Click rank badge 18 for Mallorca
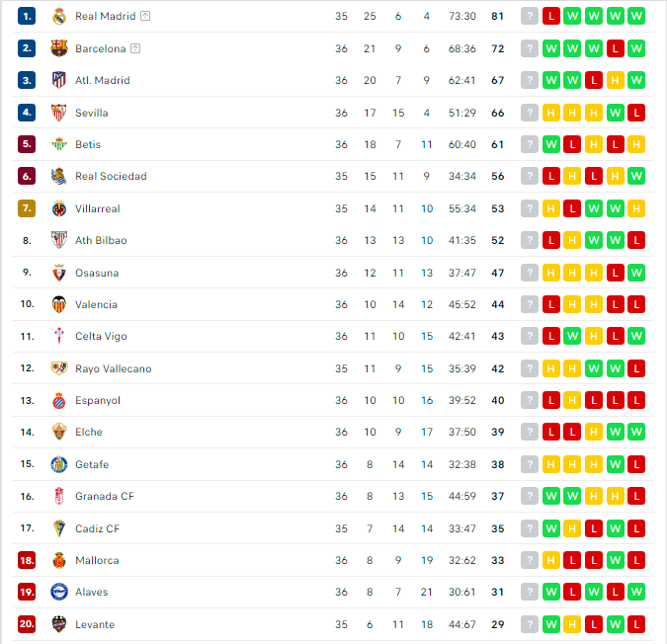This screenshot has width=667, height=644. pos(27,560)
